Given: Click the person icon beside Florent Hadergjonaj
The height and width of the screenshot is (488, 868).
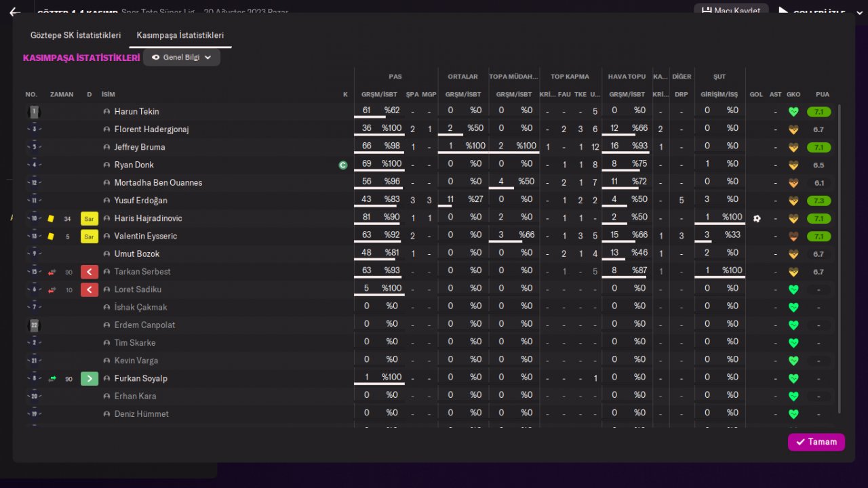Looking at the screenshot, I should click(x=106, y=129).
